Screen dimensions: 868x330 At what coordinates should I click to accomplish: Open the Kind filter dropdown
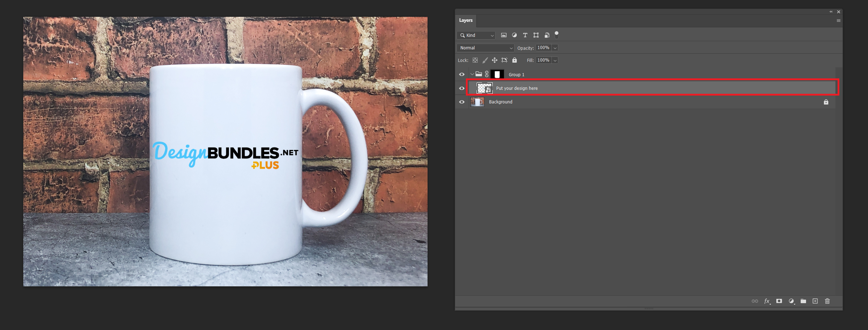[476, 35]
